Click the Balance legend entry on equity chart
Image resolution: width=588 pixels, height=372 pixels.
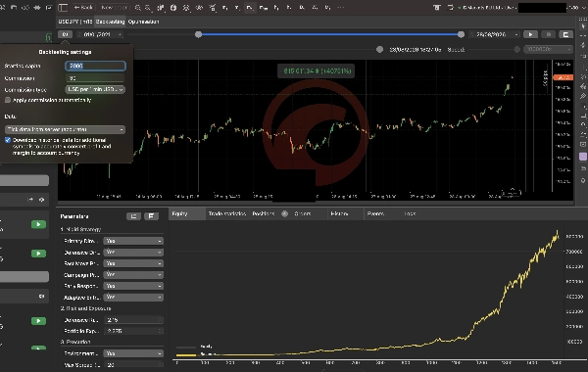196,354
